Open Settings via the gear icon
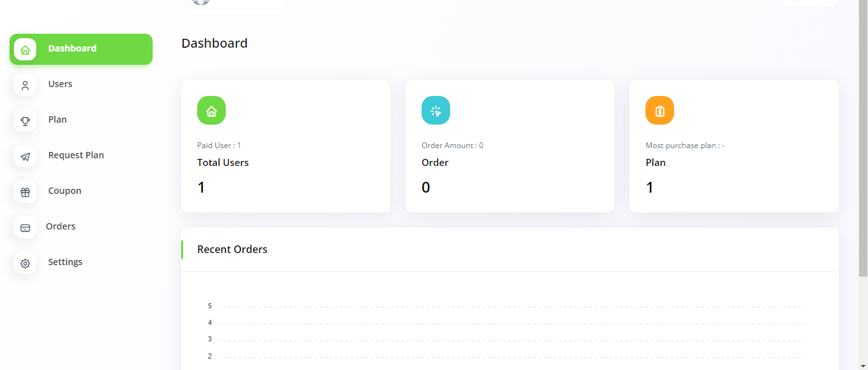 click(x=25, y=263)
